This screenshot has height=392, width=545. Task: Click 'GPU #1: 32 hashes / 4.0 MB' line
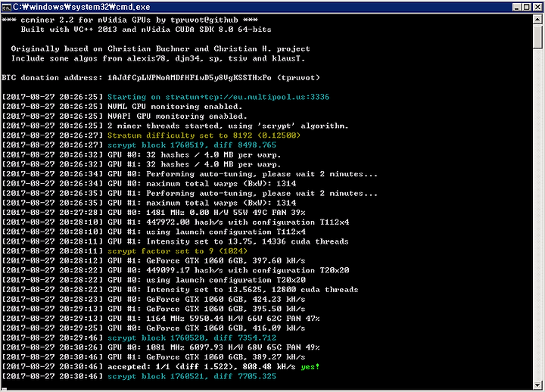(x=142, y=164)
